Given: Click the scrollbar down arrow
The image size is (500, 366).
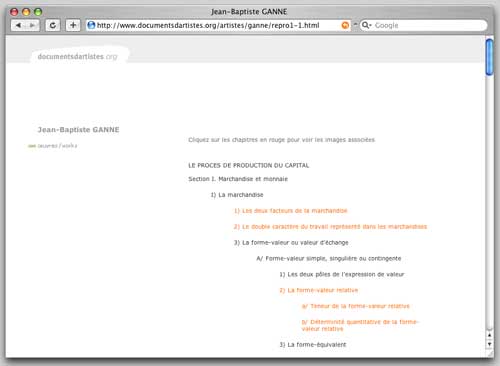Looking at the screenshot, I should 489,344.
